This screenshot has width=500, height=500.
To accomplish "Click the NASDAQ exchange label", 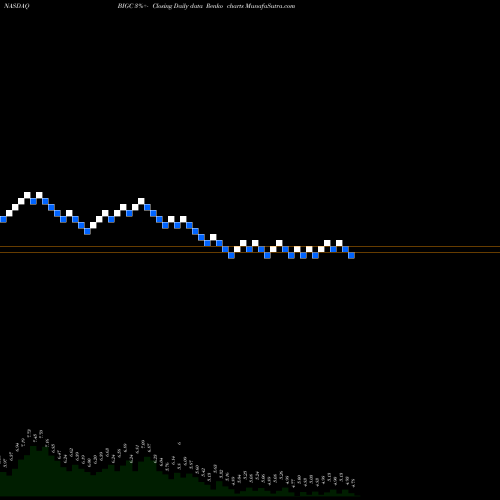I will tap(16, 6).
